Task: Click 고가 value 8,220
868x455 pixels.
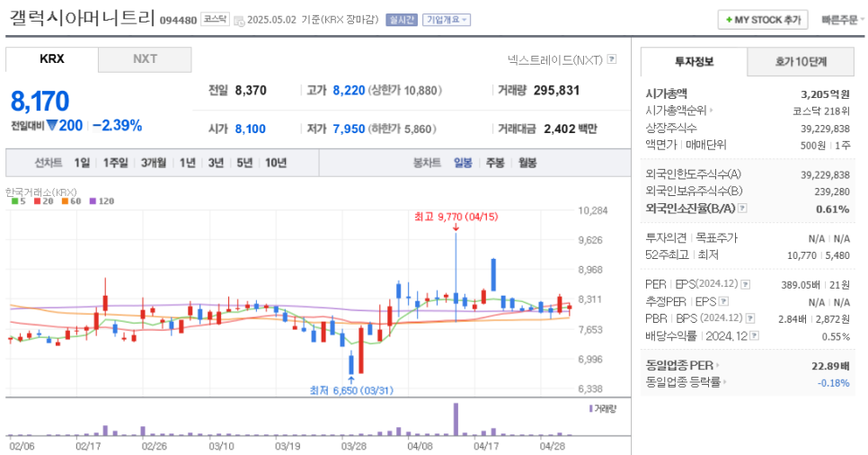Action: pyautogui.click(x=349, y=90)
